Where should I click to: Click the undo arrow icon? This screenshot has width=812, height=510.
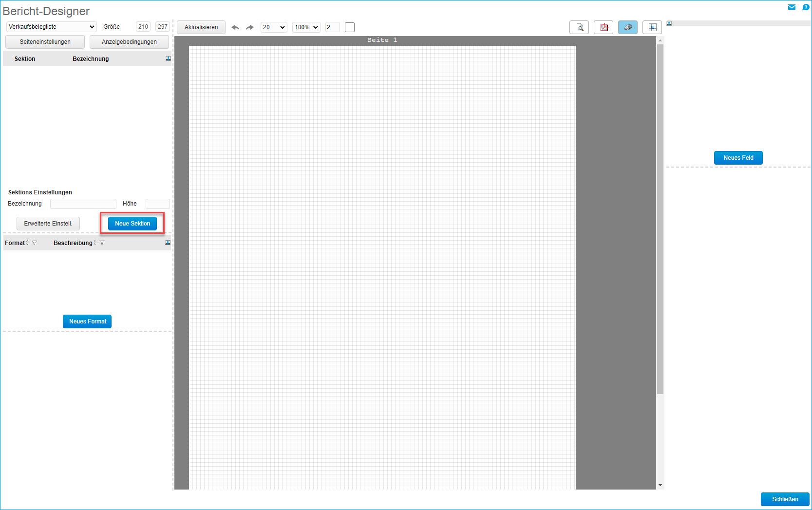tap(235, 27)
